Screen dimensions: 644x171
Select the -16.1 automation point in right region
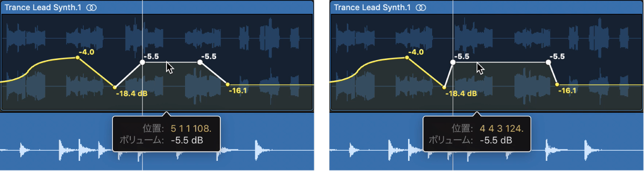[557, 84]
